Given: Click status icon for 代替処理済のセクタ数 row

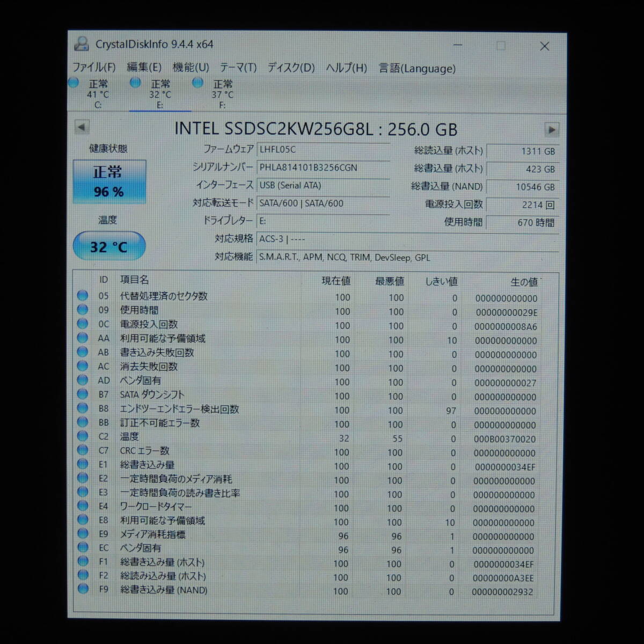Looking at the screenshot, I should [82, 295].
